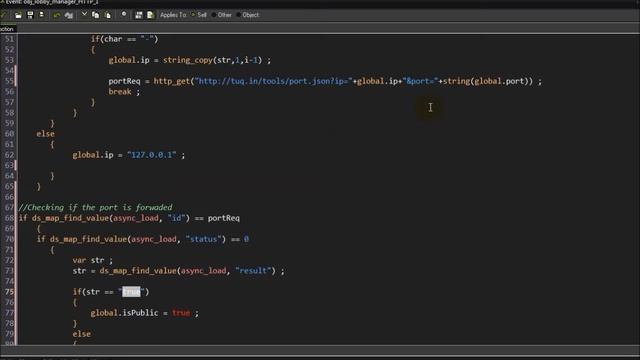Click line number 68 in the gutter
Screen dimensions: 640x360
[x=9, y=218]
